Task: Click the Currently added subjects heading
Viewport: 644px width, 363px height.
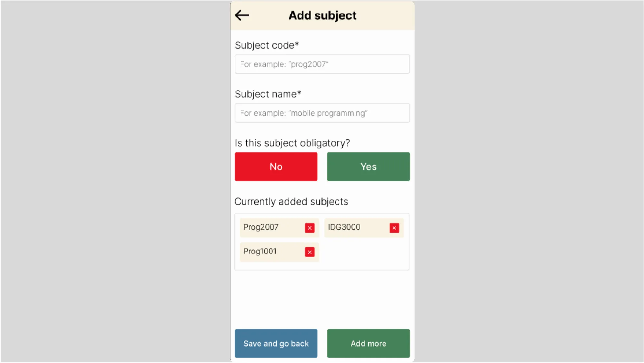Action: (x=291, y=202)
